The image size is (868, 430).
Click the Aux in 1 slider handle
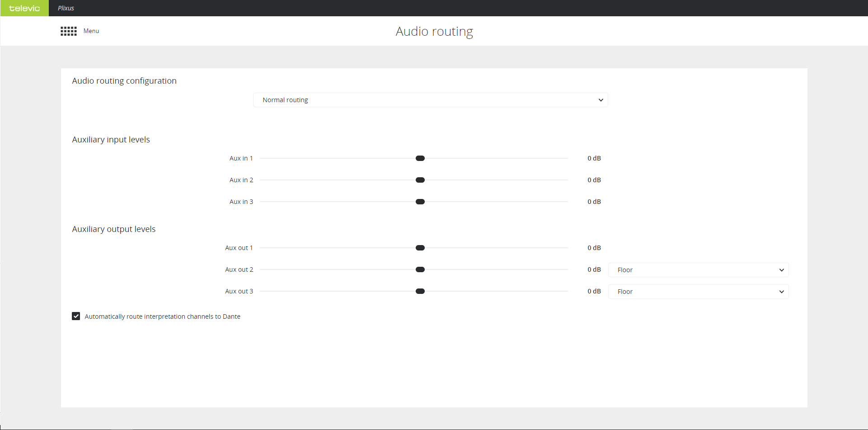(420, 158)
